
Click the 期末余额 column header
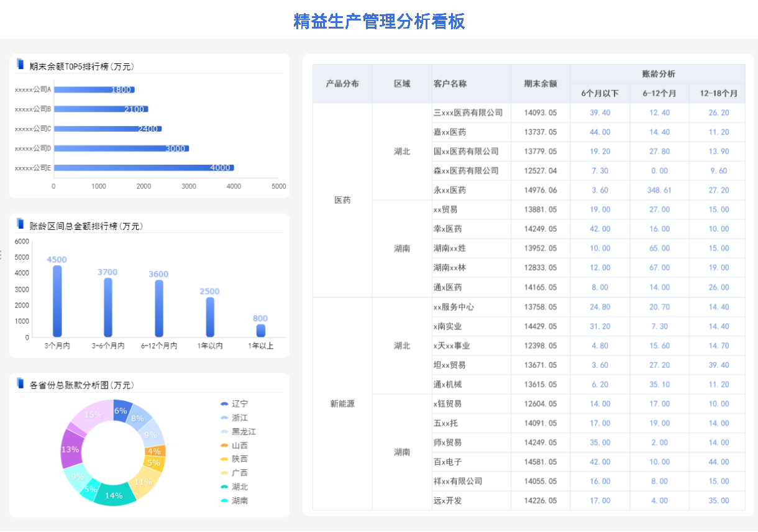coord(540,84)
